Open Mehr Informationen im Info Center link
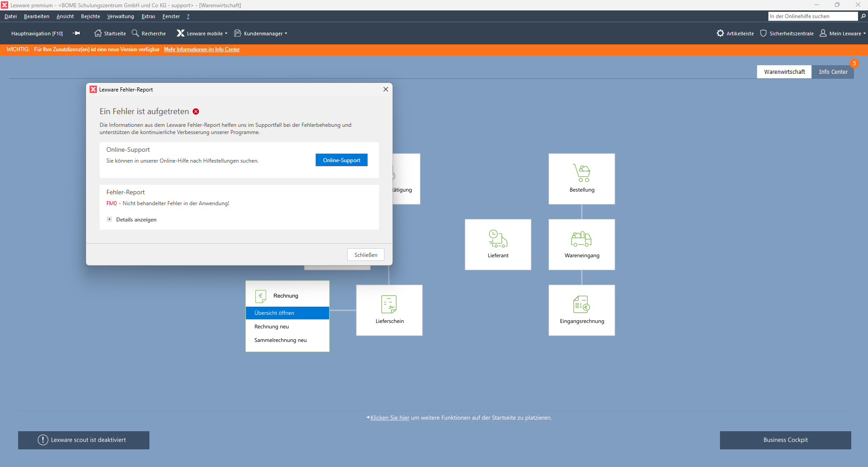The image size is (868, 467). [x=202, y=49]
